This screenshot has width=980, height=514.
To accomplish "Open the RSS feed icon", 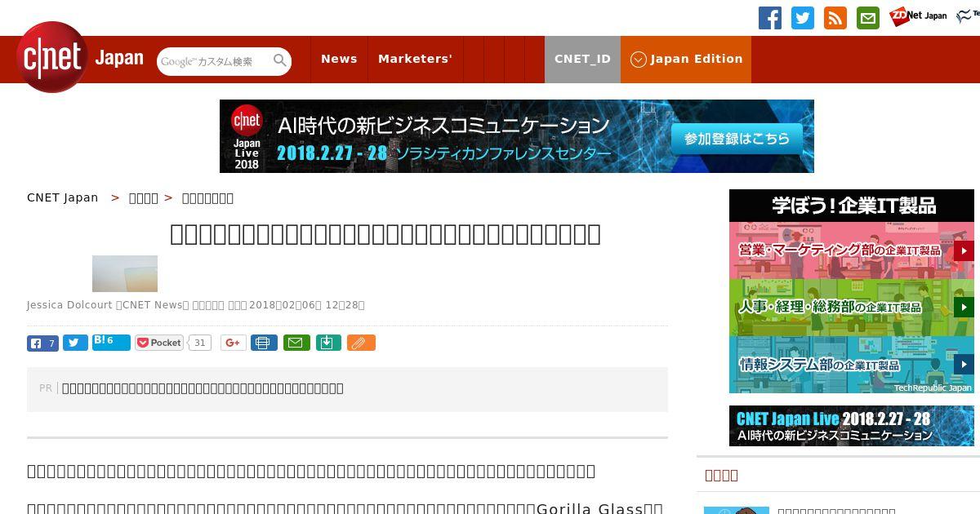I will (835, 18).
